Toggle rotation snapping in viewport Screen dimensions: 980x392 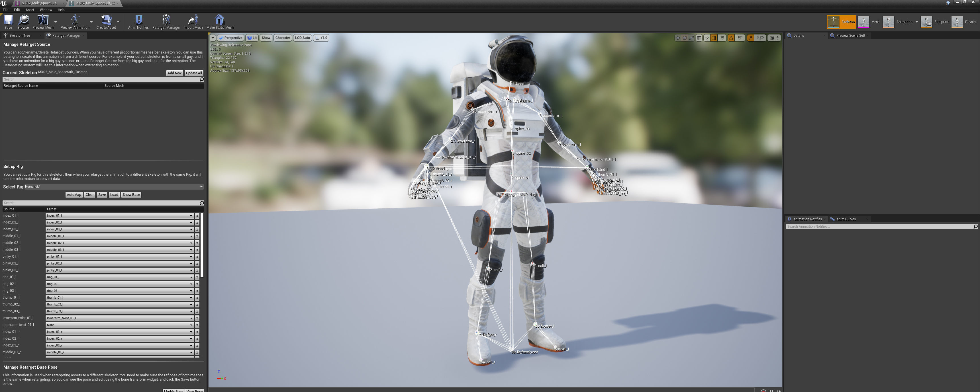[x=731, y=38]
